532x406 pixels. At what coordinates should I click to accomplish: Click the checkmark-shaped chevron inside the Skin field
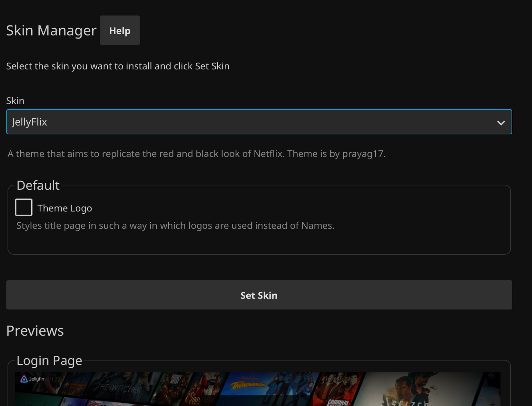(501, 122)
